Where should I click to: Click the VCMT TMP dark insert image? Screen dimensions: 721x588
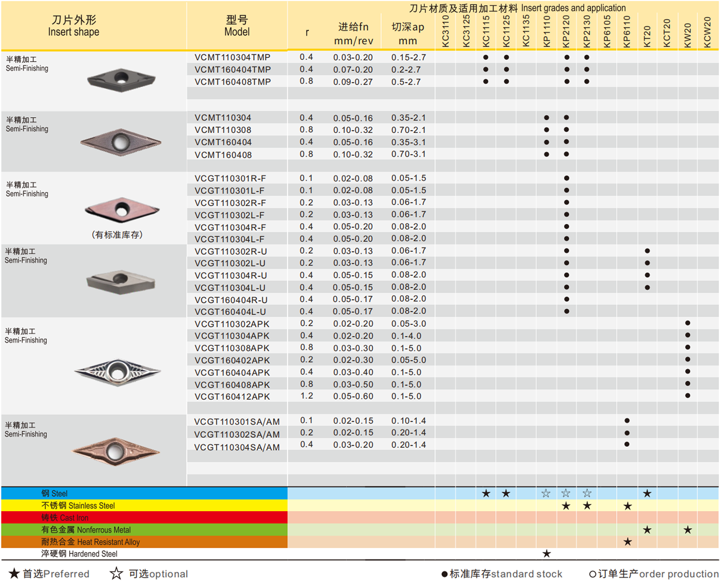pos(121,80)
